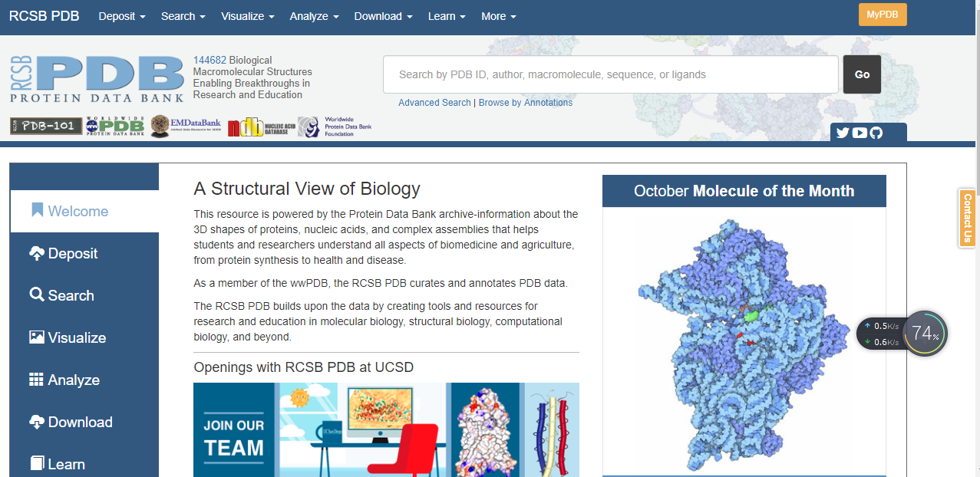The width and height of the screenshot is (980, 477).
Task: Select the Visualize sidebar tab
Action: pos(84,337)
